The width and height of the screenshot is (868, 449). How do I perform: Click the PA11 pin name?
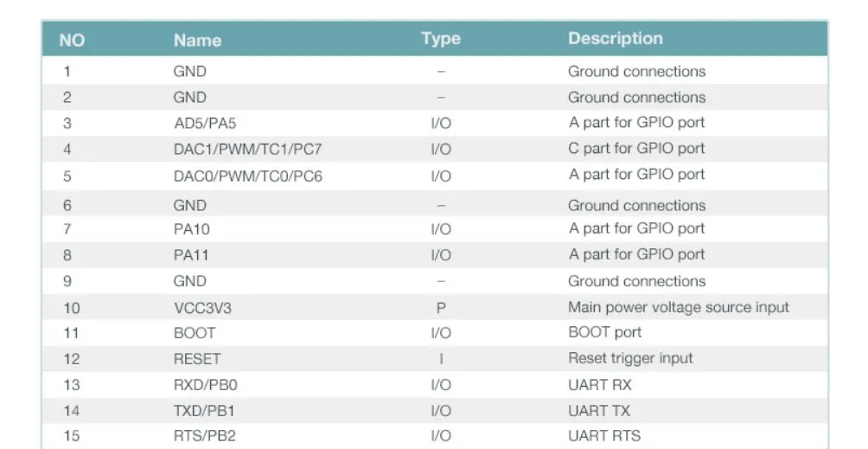point(191,255)
